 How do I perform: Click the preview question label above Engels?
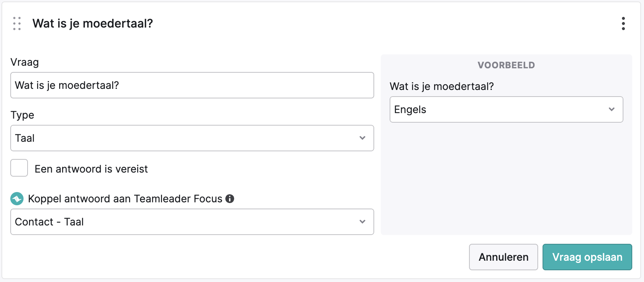click(x=442, y=86)
